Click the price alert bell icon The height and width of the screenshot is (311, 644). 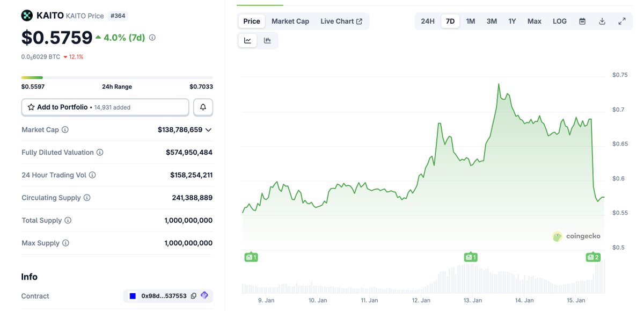[x=203, y=107]
